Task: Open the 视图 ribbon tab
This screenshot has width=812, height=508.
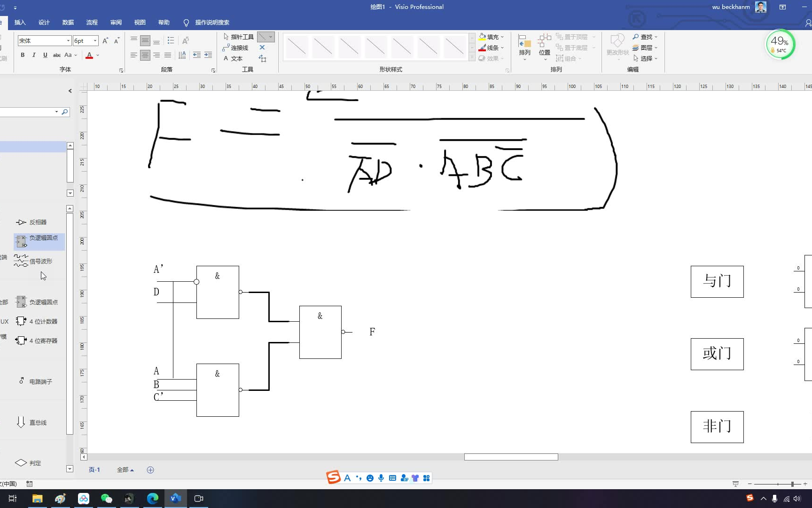Action: pyautogui.click(x=140, y=23)
